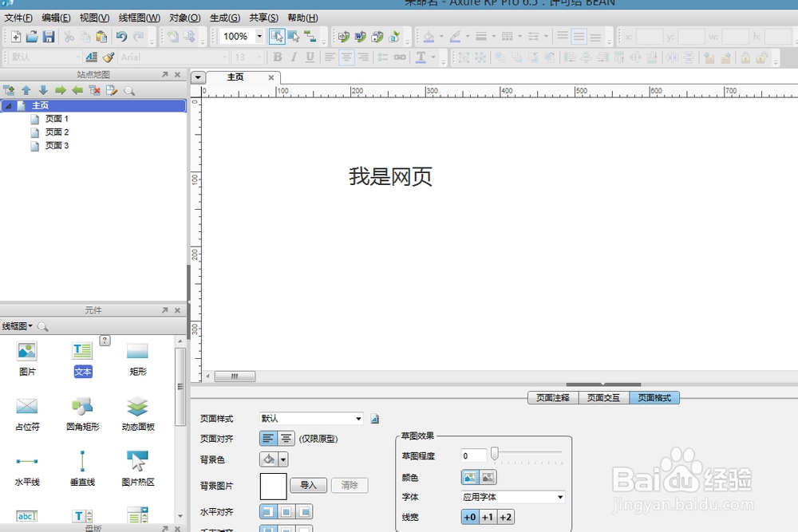This screenshot has width=798, height=532.
Task: Open the 生成(G) menu
Action: click(224, 18)
